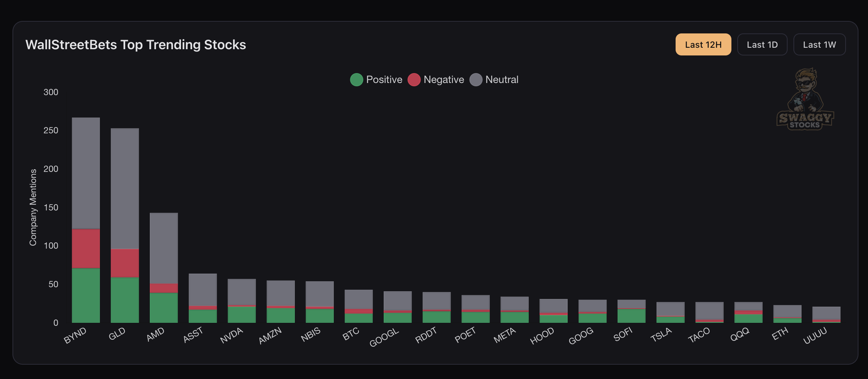
Task: Click the AMZN axis label
Action: [x=270, y=335]
